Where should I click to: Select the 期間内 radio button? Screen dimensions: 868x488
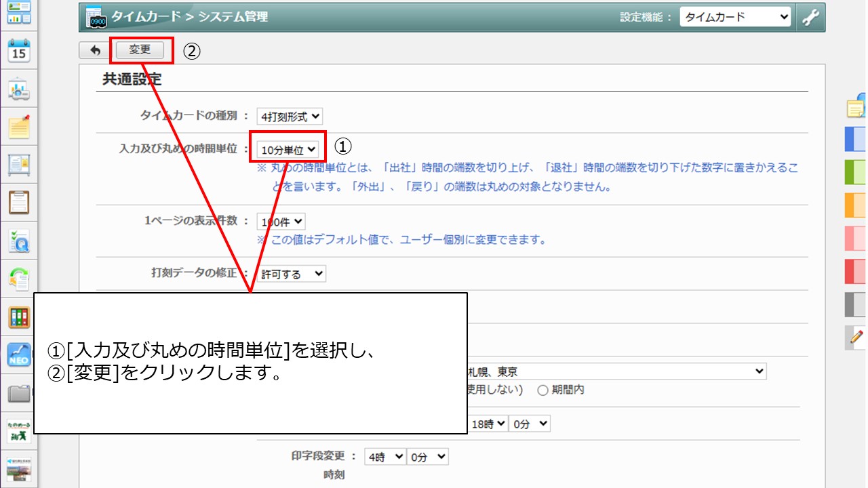point(542,390)
